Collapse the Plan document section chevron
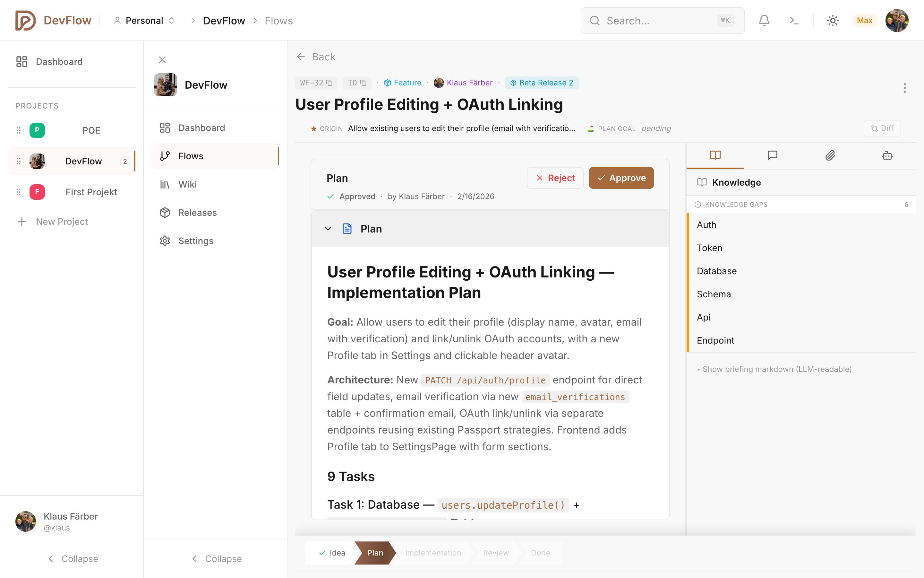Viewport: 924px width, 578px height. (328, 229)
